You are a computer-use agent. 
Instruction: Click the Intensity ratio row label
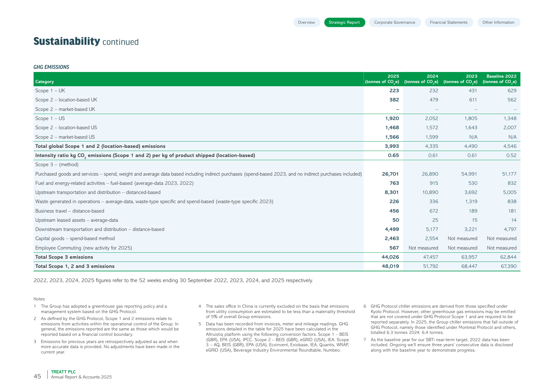pyautogui.click(x=145, y=155)
